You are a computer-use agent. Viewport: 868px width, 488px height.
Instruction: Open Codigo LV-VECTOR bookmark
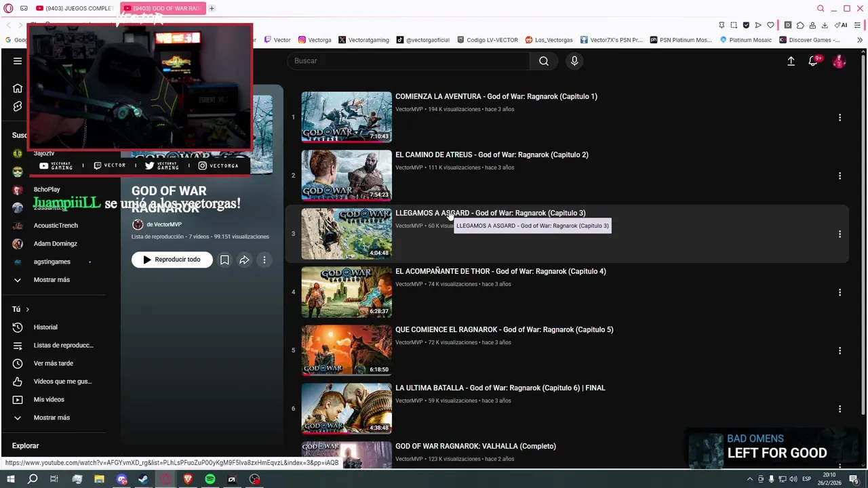(x=488, y=40)
